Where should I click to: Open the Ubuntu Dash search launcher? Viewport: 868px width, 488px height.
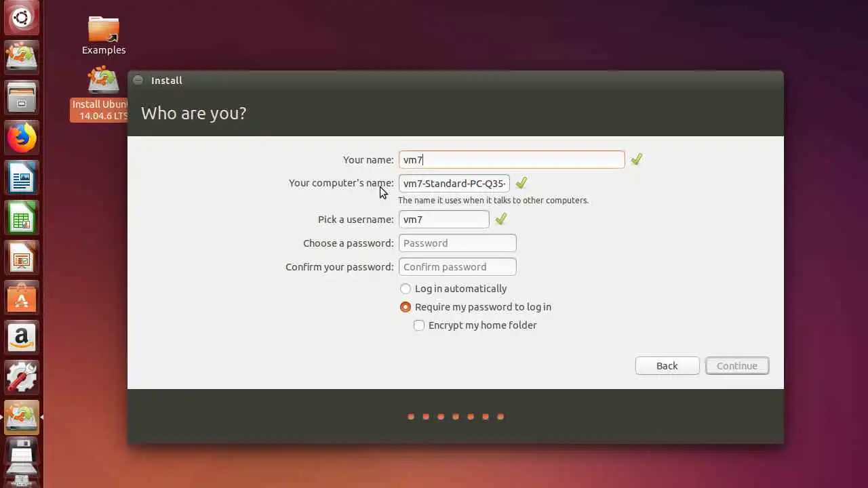pos(22,17)
